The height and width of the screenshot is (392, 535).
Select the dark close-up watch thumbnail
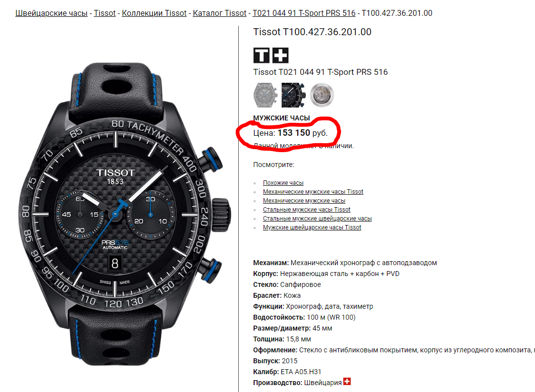click(x=293, y=95)
